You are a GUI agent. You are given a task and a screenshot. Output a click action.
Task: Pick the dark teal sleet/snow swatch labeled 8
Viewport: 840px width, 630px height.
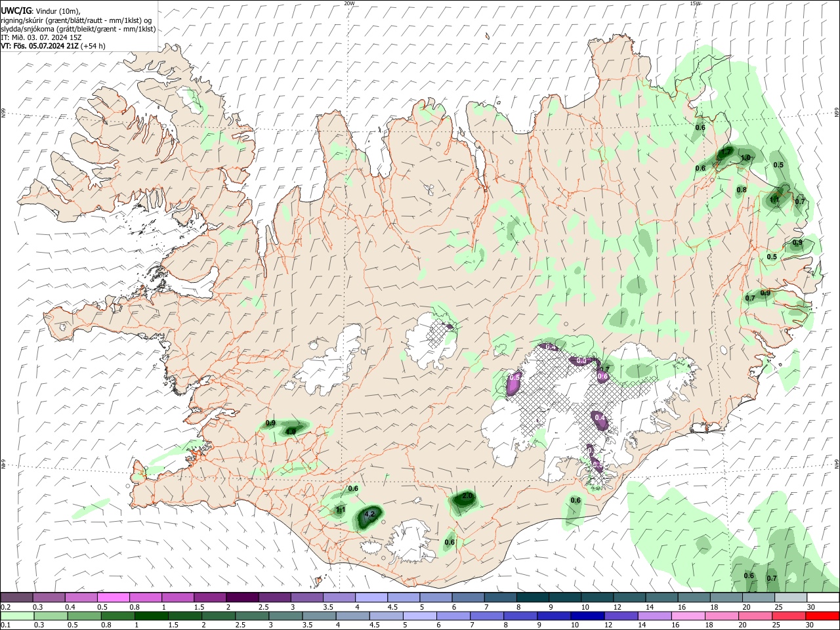pyautogui.click(x=533, y=597)
